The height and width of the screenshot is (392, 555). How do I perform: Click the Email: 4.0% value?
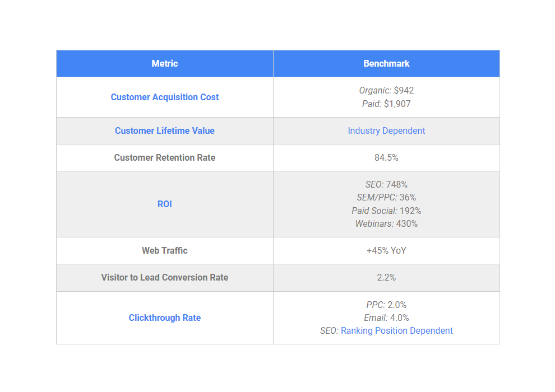point(386,318)
